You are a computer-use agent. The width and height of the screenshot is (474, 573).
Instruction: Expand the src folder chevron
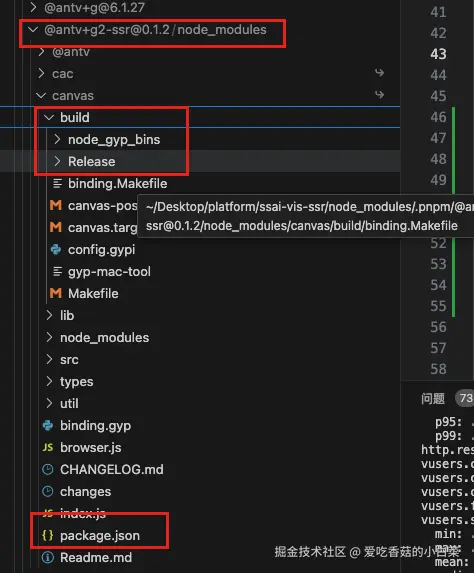(49, 359)
